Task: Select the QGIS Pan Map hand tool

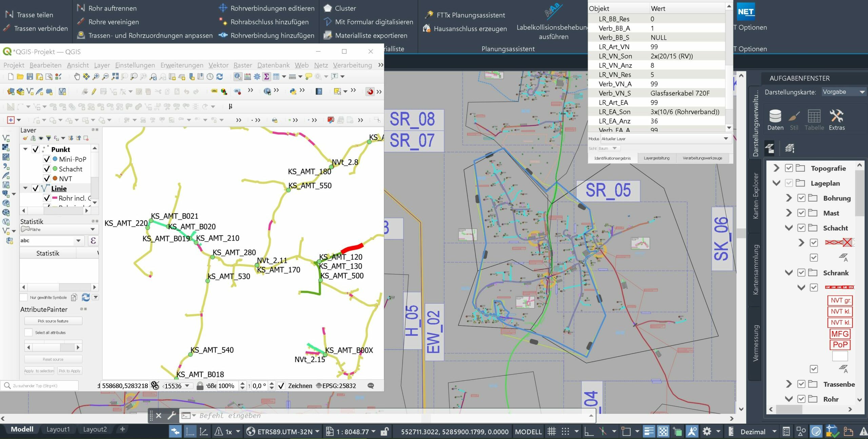Action: click(x=77, y=77)
